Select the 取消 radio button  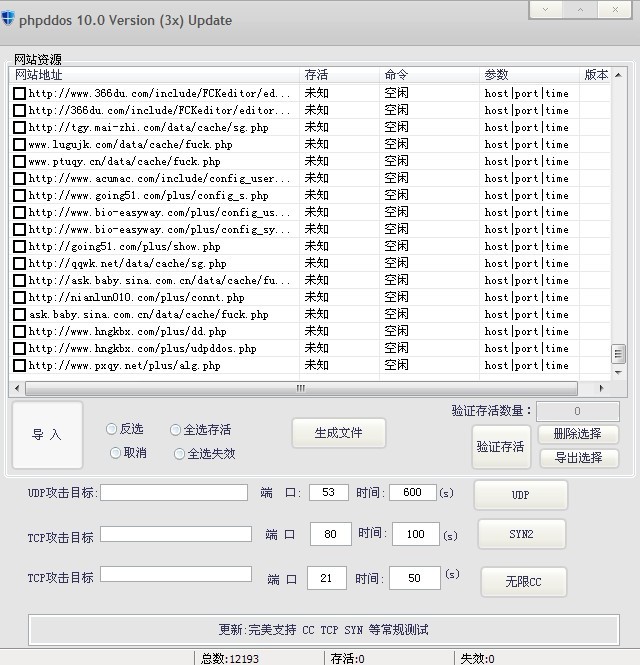tap(115, 453)
